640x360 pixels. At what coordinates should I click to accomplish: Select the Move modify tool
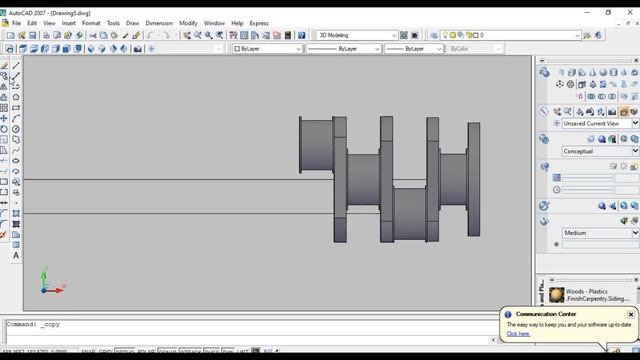pos(4,118)
